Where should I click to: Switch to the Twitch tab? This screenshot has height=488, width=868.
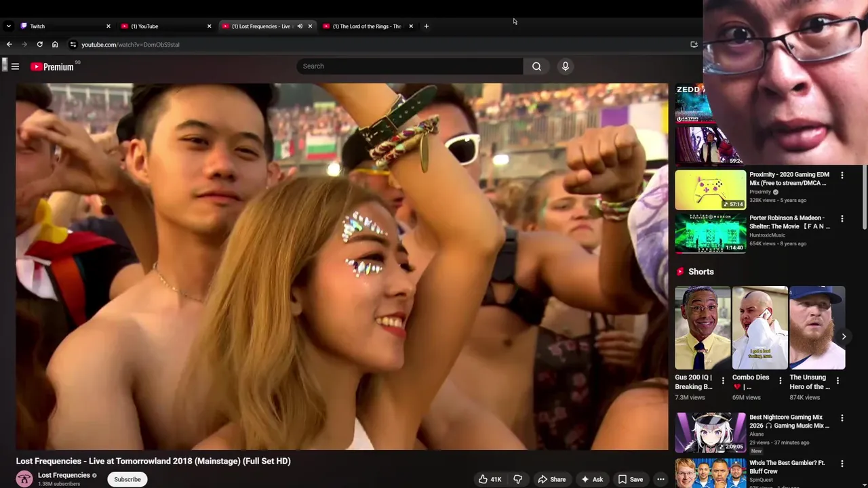63,26
